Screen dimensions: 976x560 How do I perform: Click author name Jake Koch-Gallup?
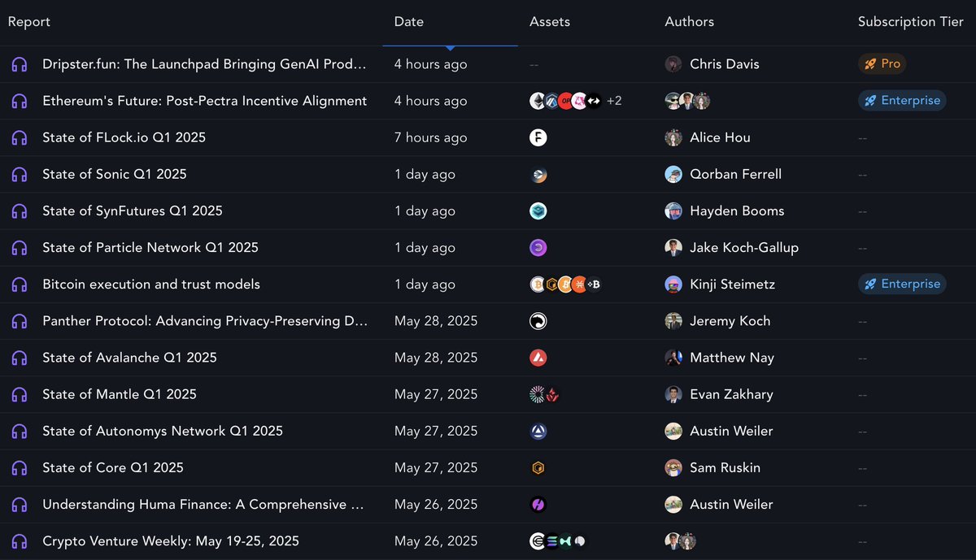744,247
